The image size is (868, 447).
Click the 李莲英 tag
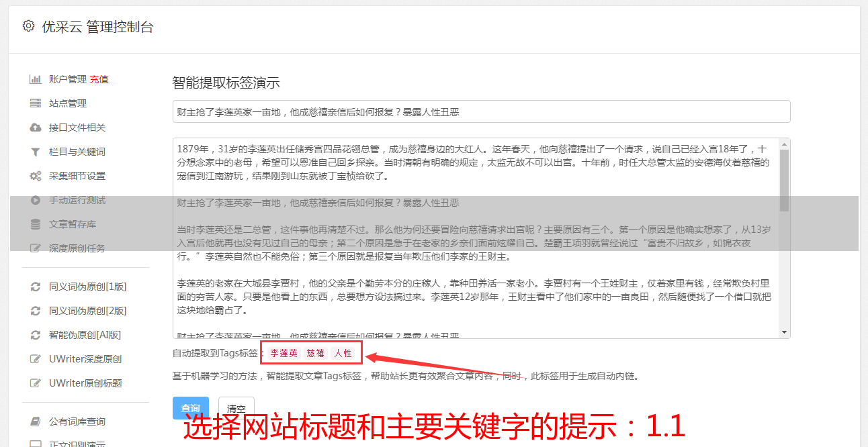(x=284, y=353)
